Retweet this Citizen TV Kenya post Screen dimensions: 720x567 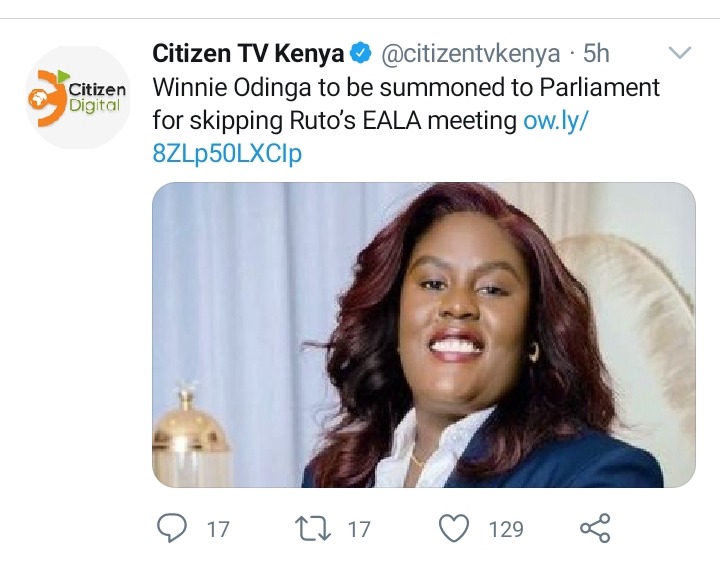click(x=312, y=528)
